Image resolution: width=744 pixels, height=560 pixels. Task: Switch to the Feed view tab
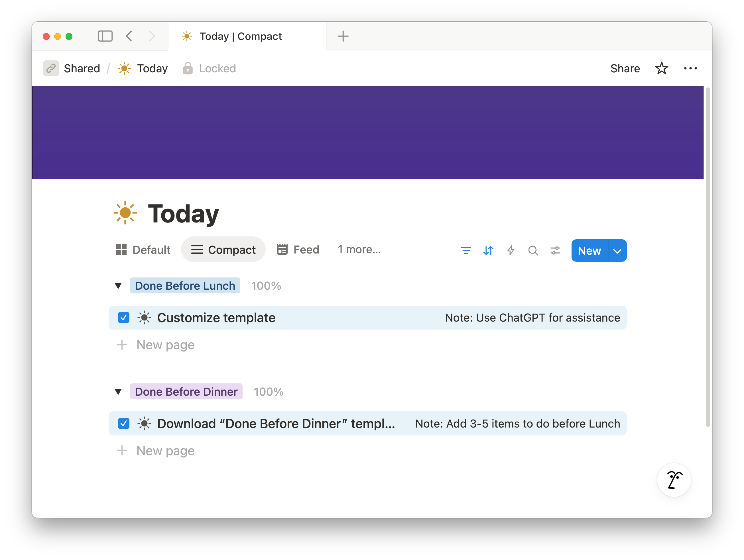coord(298,250)
